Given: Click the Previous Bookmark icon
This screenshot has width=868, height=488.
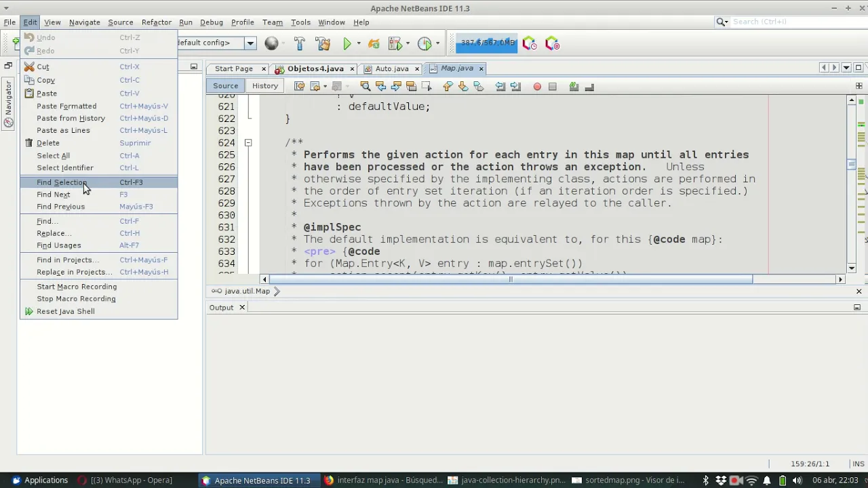Looking at the screenshot, I should (x=448, y=86).
